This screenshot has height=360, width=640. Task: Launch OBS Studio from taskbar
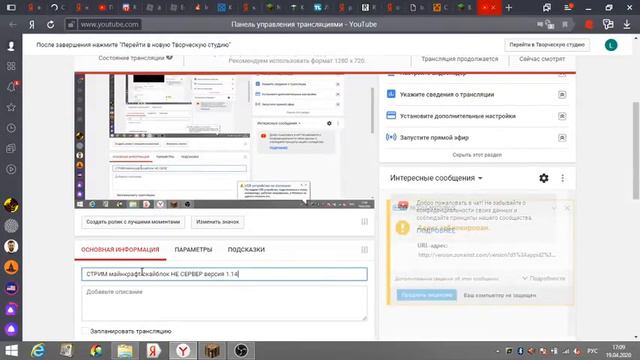(x=241, y=351)
